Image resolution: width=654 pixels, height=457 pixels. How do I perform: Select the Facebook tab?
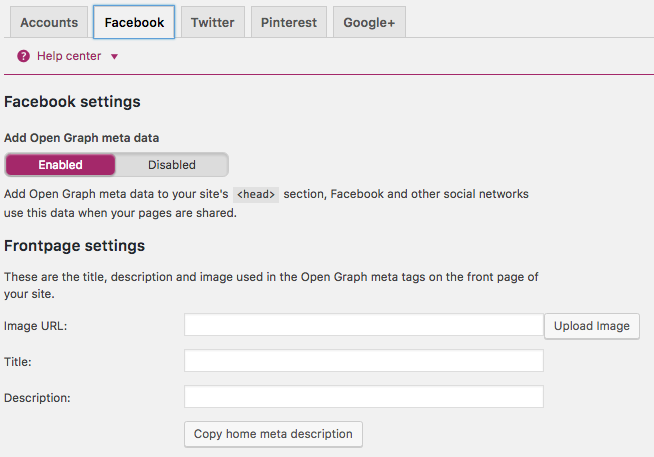[134, 22]
